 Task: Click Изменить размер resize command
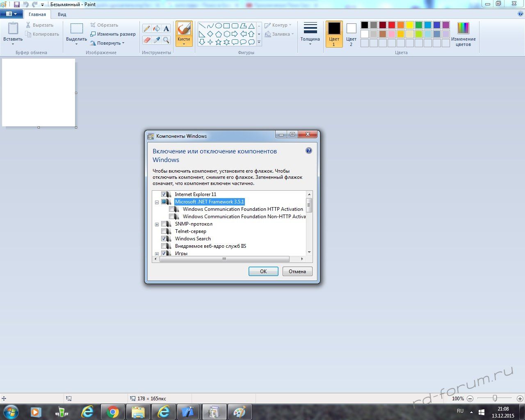pos(113,34)
